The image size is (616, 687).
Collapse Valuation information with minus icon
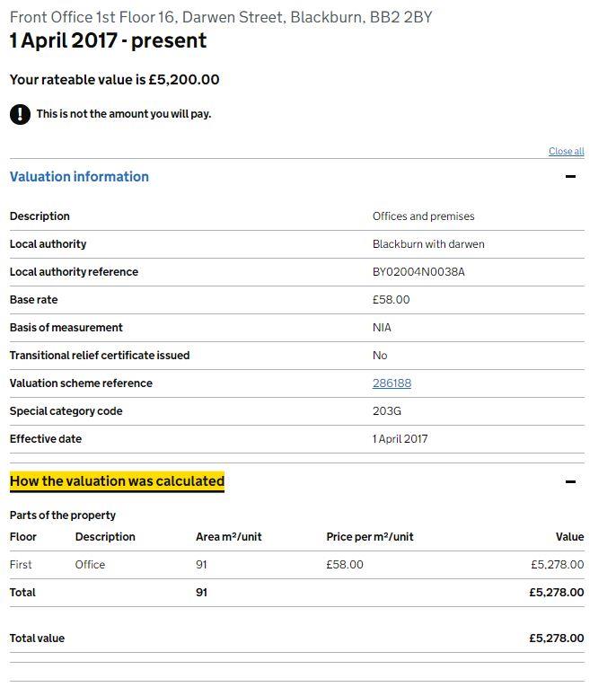point(570,177)
